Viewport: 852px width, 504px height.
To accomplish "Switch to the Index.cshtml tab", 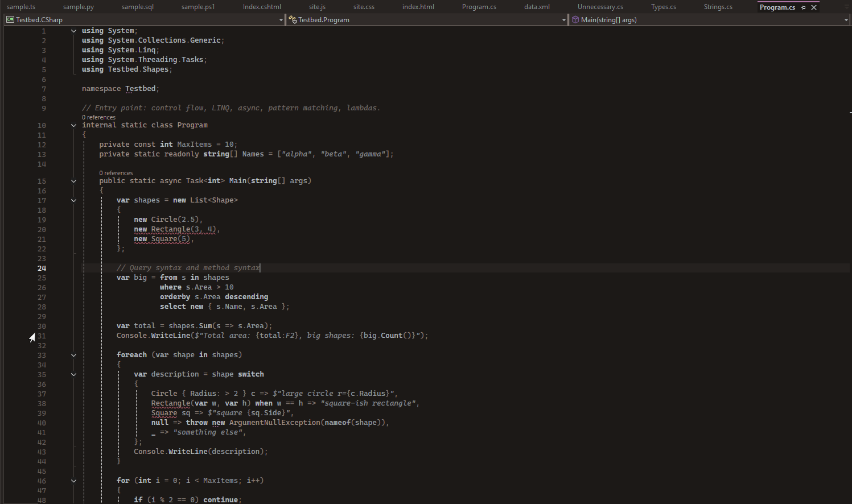I will coord(262,7).
